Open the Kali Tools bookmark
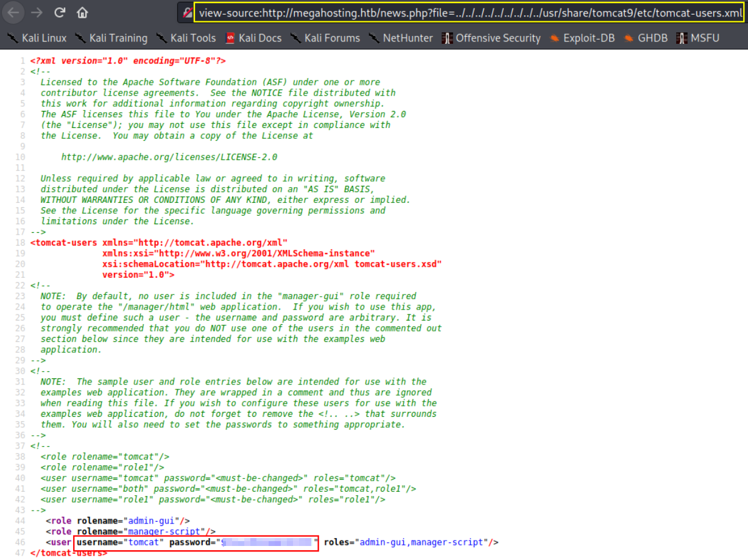Screen dimensions: 748x560 click(186, 38)
